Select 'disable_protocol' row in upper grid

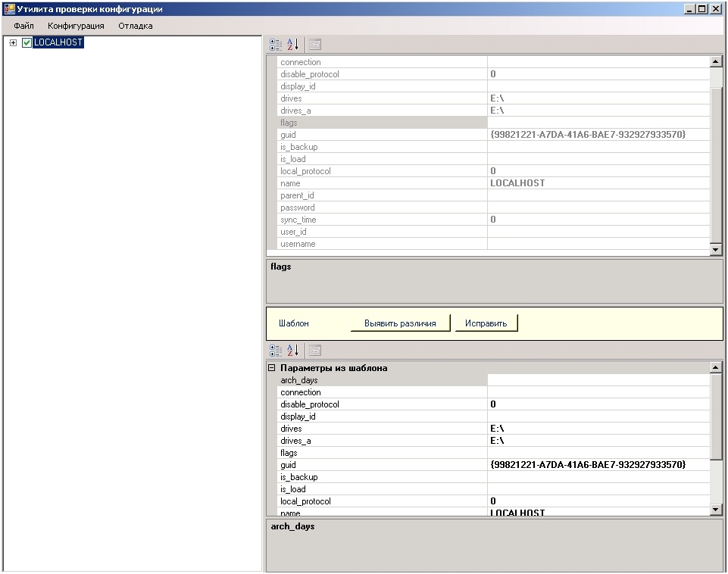493,74
